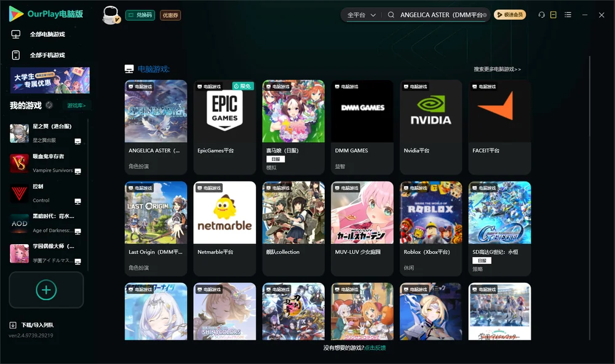
Task: Open the 游戏库> link
Action: 76,106
